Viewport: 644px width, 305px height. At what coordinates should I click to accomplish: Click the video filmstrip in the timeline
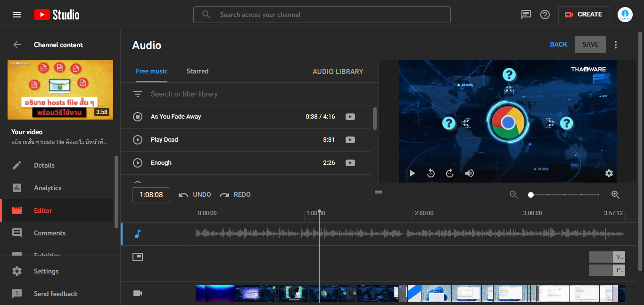pos(410,293)
